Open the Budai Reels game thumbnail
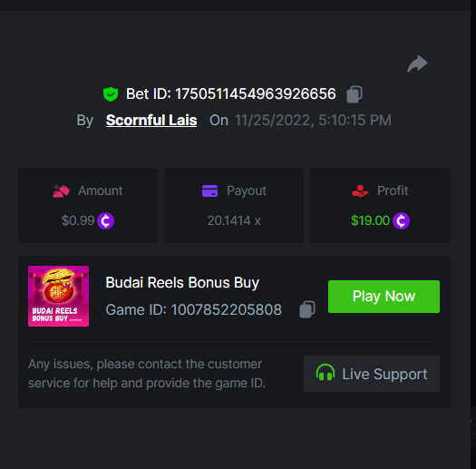 pyautogui.click(x=58, y=296)
